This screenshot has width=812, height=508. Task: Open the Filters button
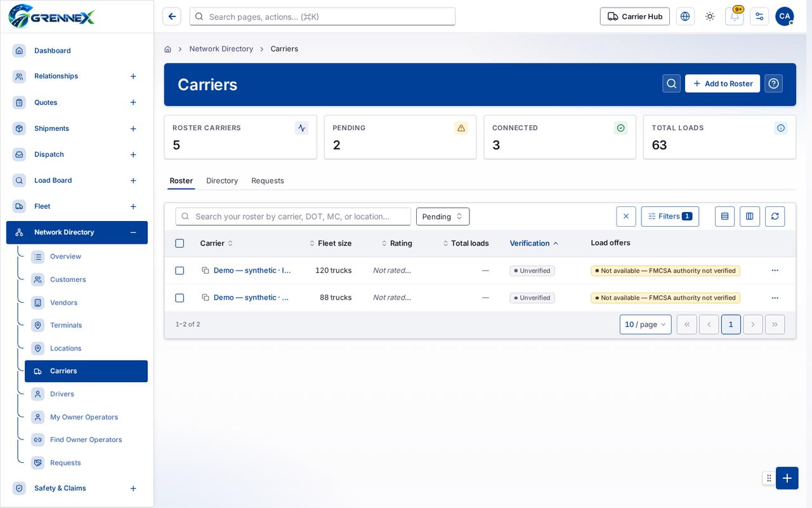coord(670,217)
